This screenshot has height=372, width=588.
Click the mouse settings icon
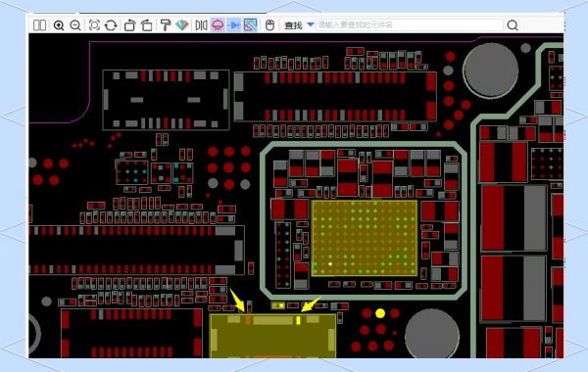269,25
